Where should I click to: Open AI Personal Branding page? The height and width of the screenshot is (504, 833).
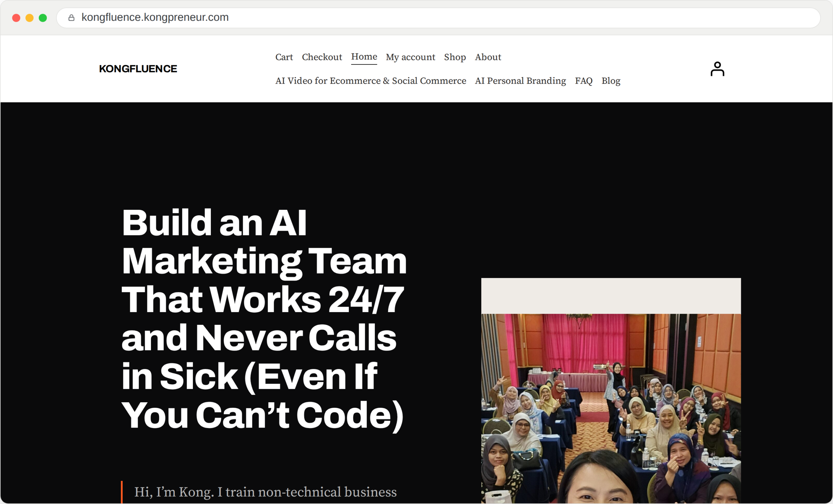click(520, 81)
